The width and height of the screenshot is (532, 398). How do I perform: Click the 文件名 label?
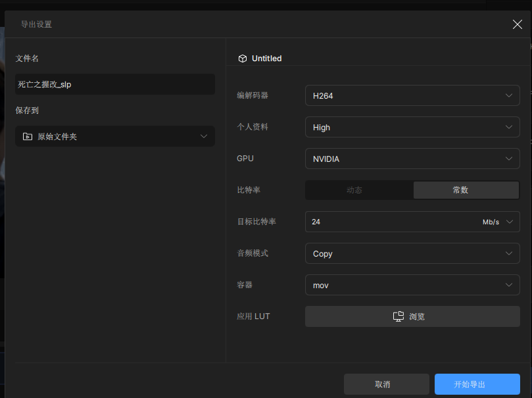pyautogui.click(x=27, y=59)
